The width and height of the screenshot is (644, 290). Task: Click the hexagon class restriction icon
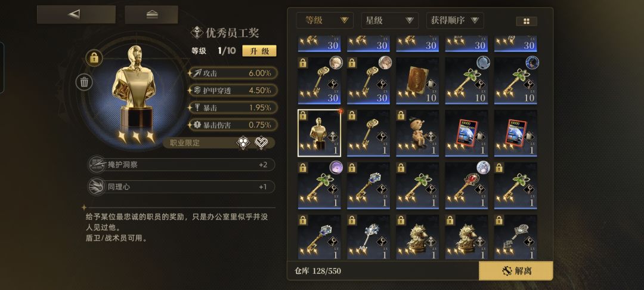tap(243, 143)
